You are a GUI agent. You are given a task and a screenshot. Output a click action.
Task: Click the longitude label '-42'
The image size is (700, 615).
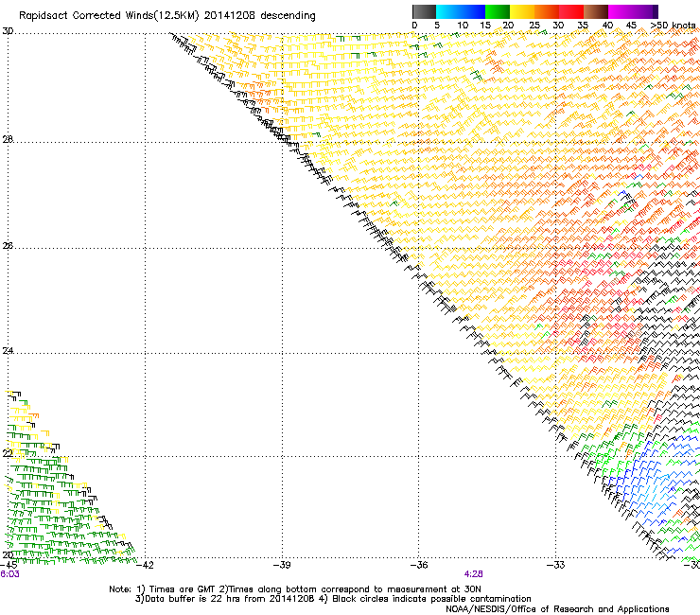(145, 565)
